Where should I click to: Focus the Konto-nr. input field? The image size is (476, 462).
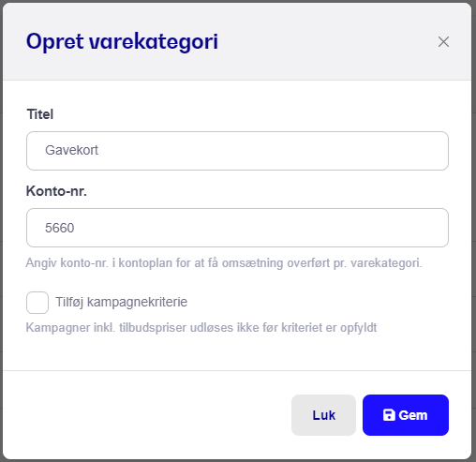[x=237, y=228]
